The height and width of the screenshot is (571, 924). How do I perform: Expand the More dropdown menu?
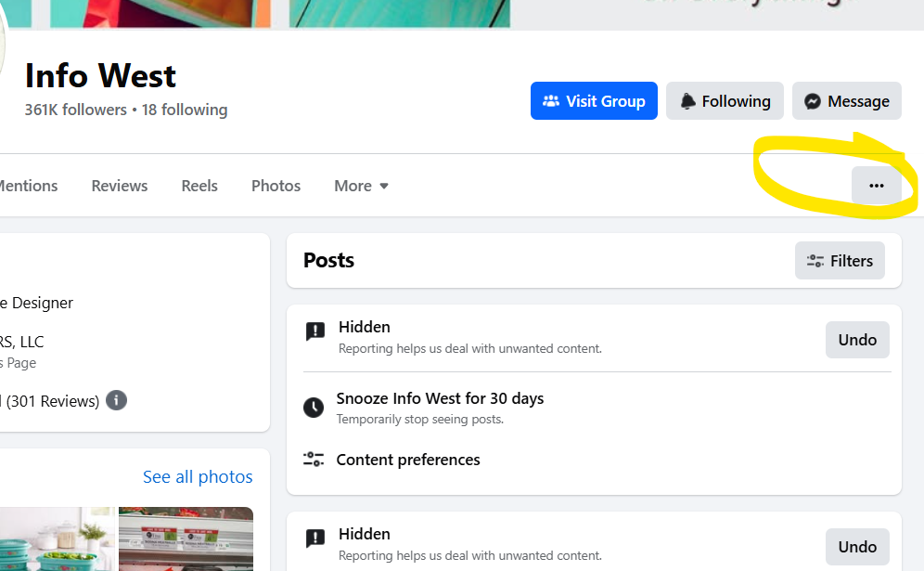point(361,186)
